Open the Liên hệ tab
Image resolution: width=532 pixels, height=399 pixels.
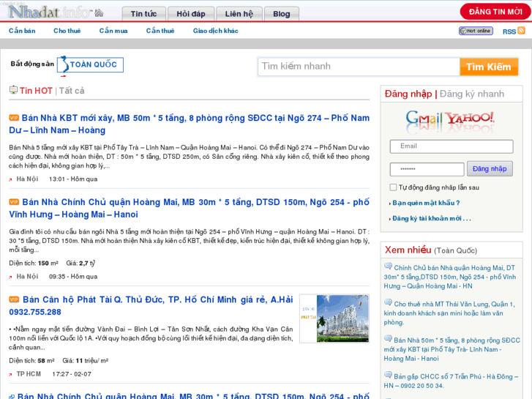tap(239, 14)
